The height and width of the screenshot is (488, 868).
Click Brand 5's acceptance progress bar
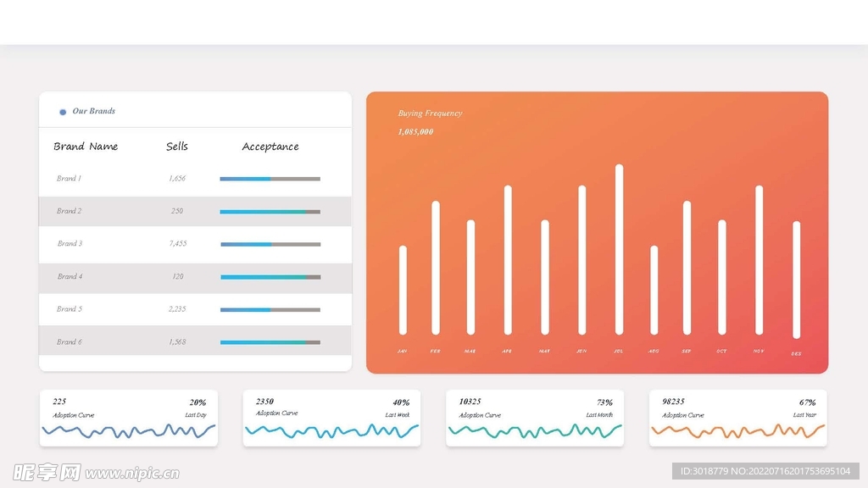click(270, 310)
